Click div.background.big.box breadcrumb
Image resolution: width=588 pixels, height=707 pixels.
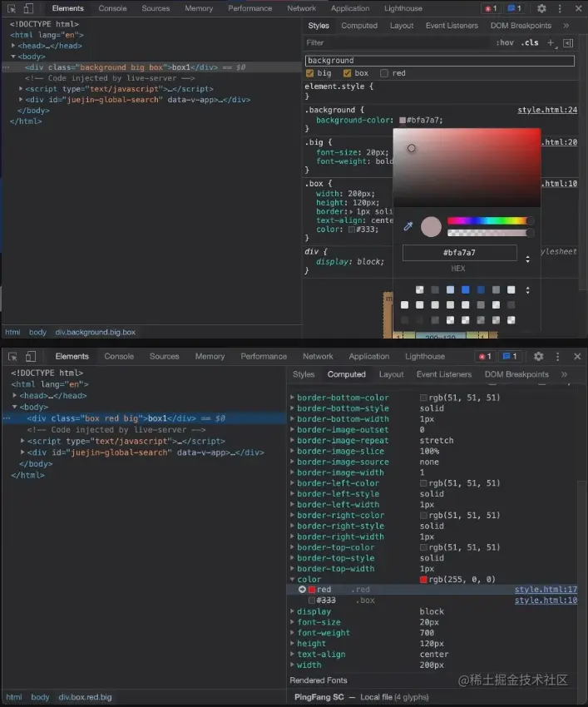[x=95, y=333]
